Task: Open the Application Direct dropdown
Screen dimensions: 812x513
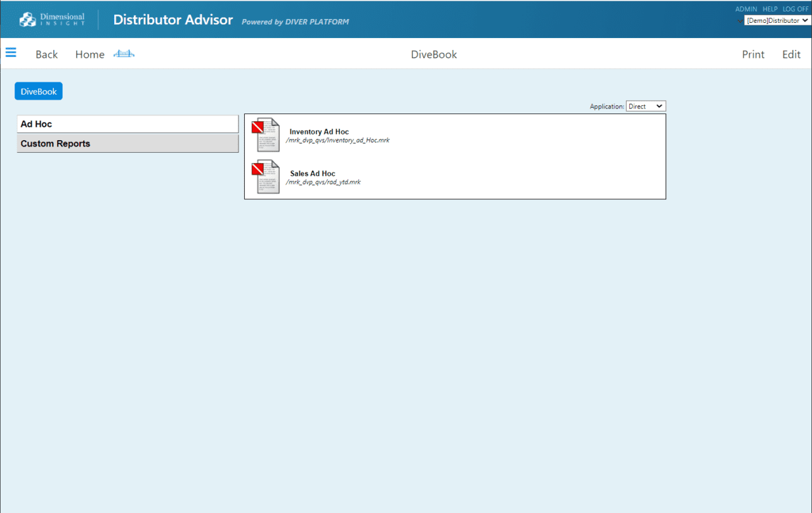Action: click(645, 106)
